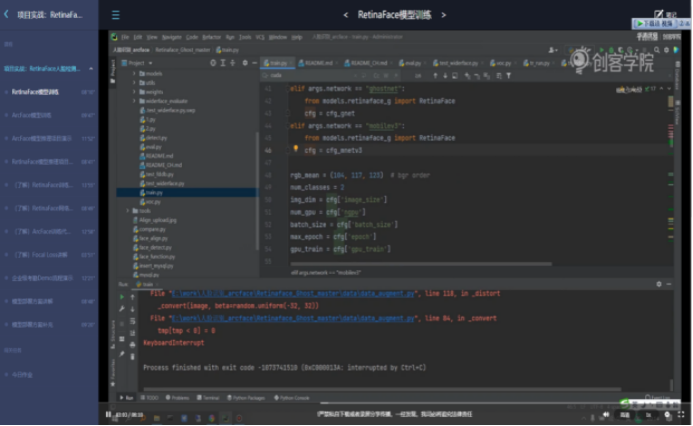Click the video play/pause button

point(109,413)
